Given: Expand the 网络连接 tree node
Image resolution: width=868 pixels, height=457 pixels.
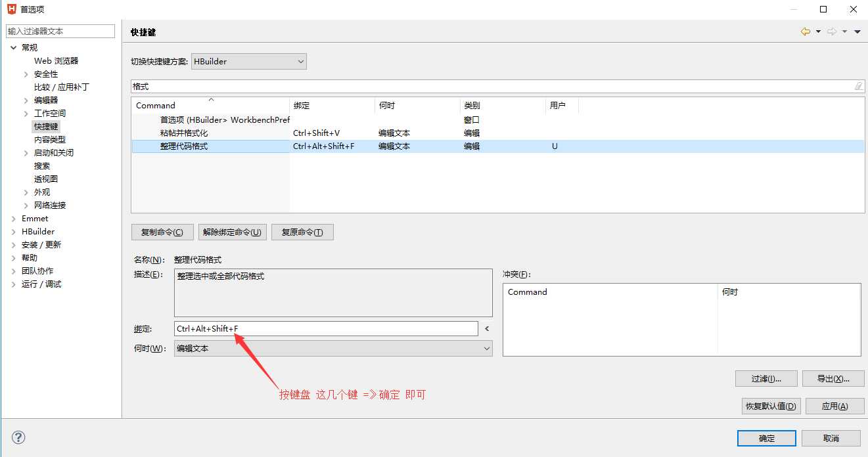Looking at the screenshot, I should [26, 206].
